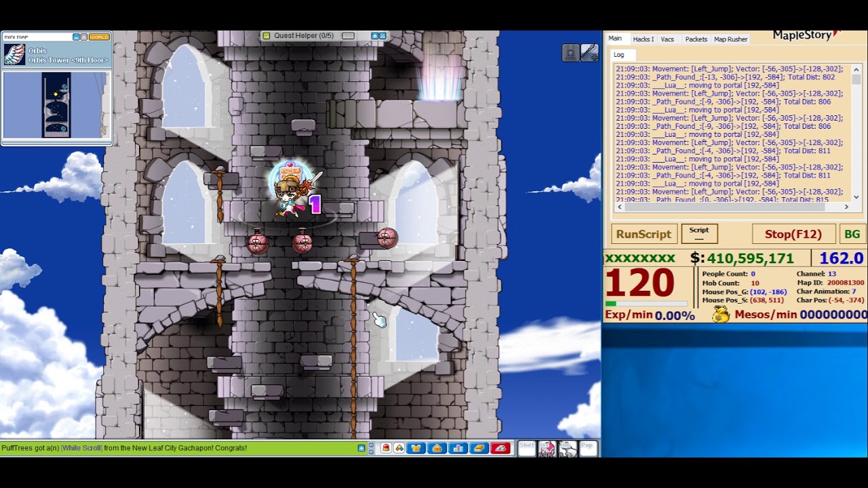This screenshot has height=488, width=868.
Task: Click log vertical scrollbar up arrow
Action: 856,68
